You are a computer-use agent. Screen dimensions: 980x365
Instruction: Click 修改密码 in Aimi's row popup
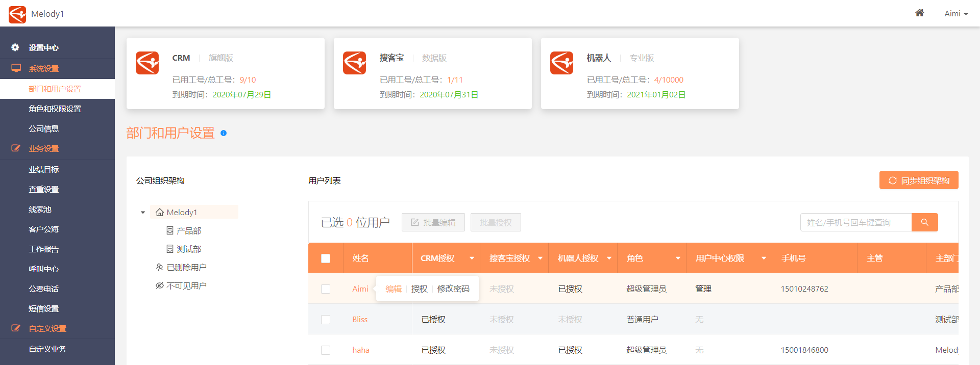(453, 289)
